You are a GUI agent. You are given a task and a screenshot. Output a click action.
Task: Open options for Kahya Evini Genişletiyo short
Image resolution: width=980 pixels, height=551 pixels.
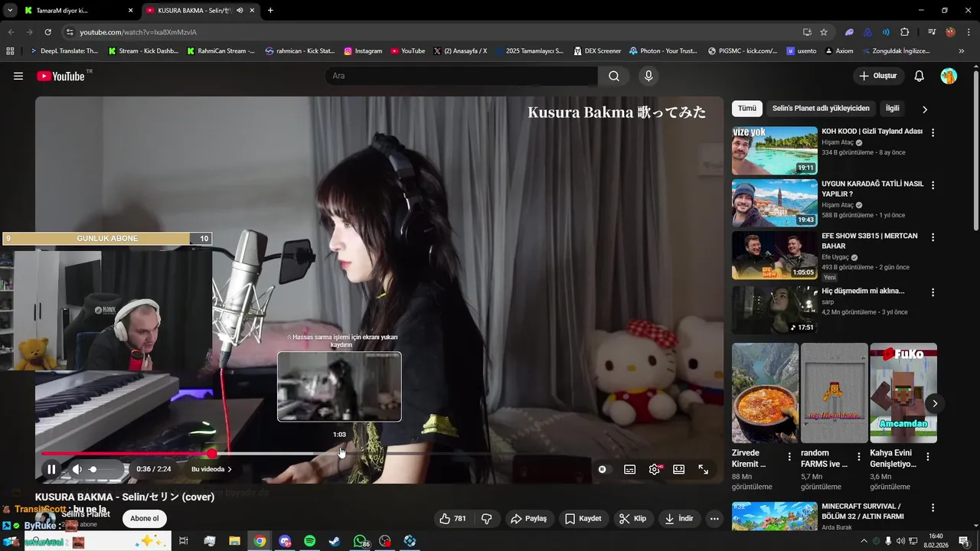[928, 457]
